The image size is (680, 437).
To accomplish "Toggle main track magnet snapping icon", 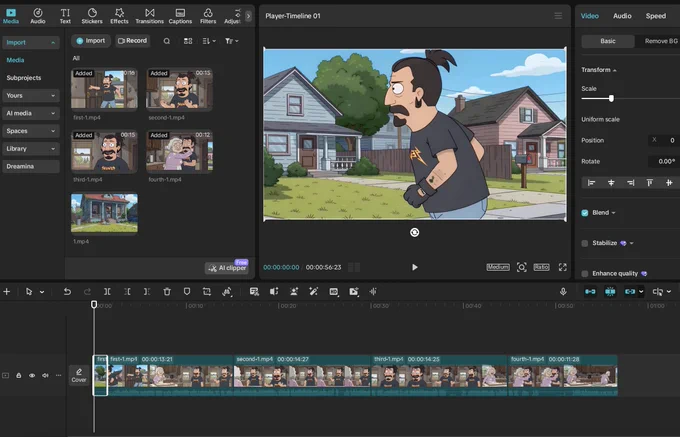I will point(590,292).
